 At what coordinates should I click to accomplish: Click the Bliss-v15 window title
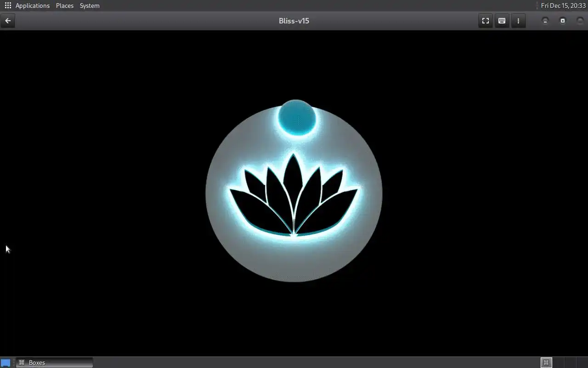(294, 21)
